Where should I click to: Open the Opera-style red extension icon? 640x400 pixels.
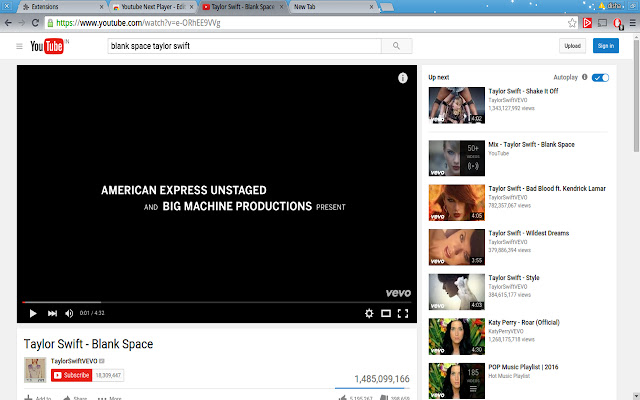618,23
